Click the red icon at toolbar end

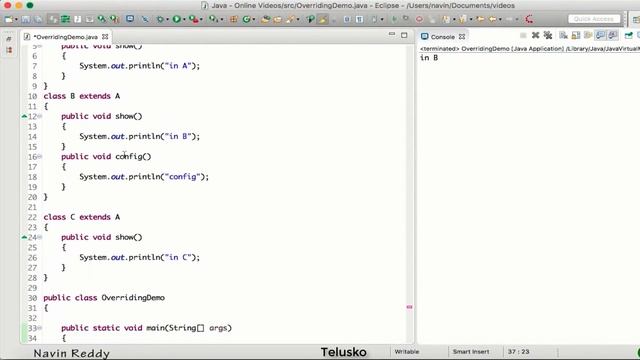tap(529, 19)
